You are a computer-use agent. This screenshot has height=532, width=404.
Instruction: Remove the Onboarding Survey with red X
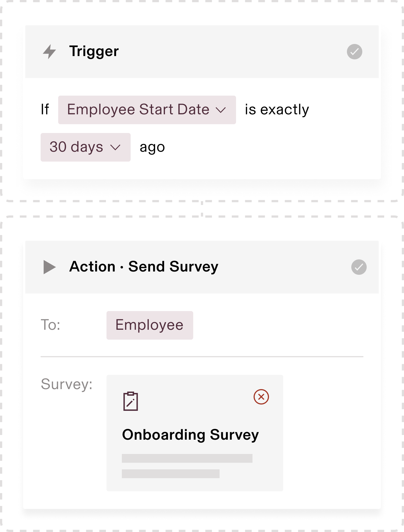coord(261,397)
